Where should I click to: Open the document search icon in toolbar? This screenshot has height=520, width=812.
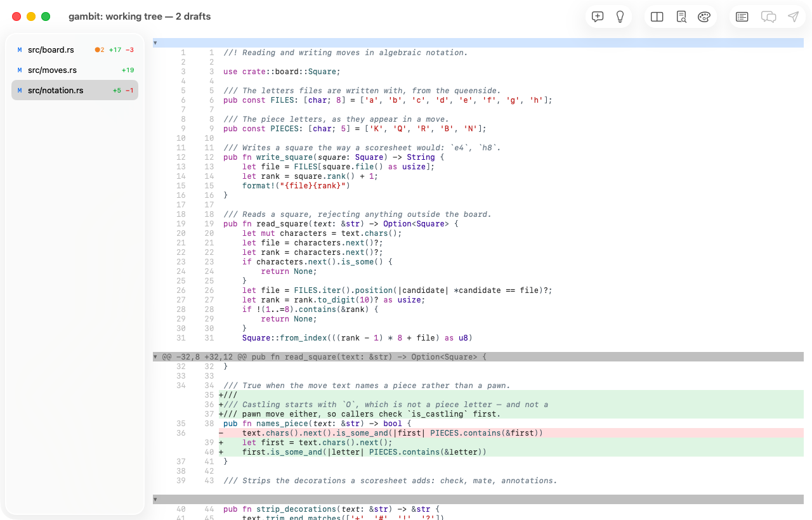681,17
